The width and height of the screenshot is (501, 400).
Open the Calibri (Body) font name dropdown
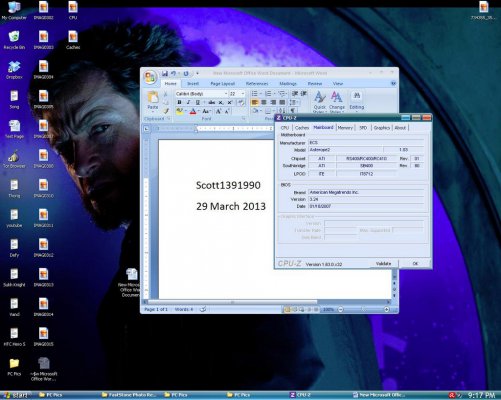tap(226, 94)
